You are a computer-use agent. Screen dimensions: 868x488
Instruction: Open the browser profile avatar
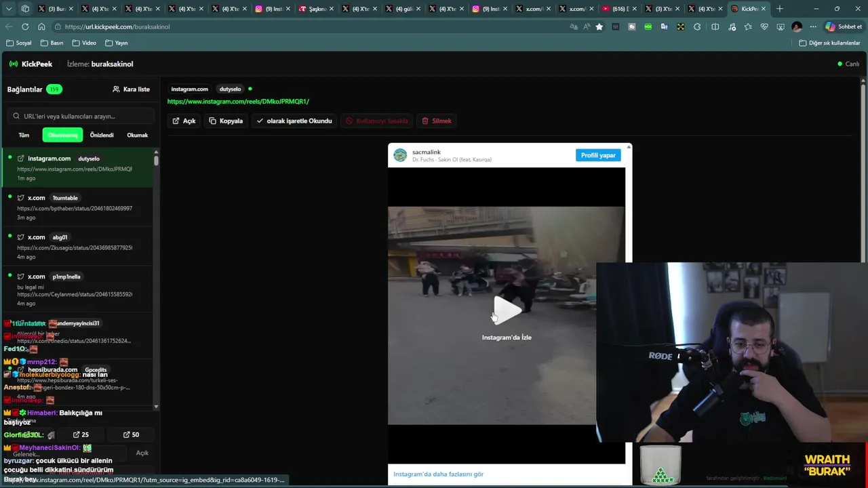coord(797,26)
